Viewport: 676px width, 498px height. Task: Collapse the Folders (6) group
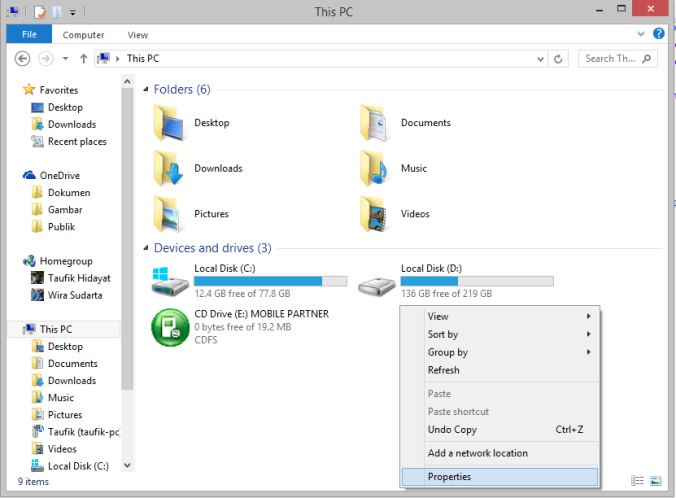pos(146,89)
